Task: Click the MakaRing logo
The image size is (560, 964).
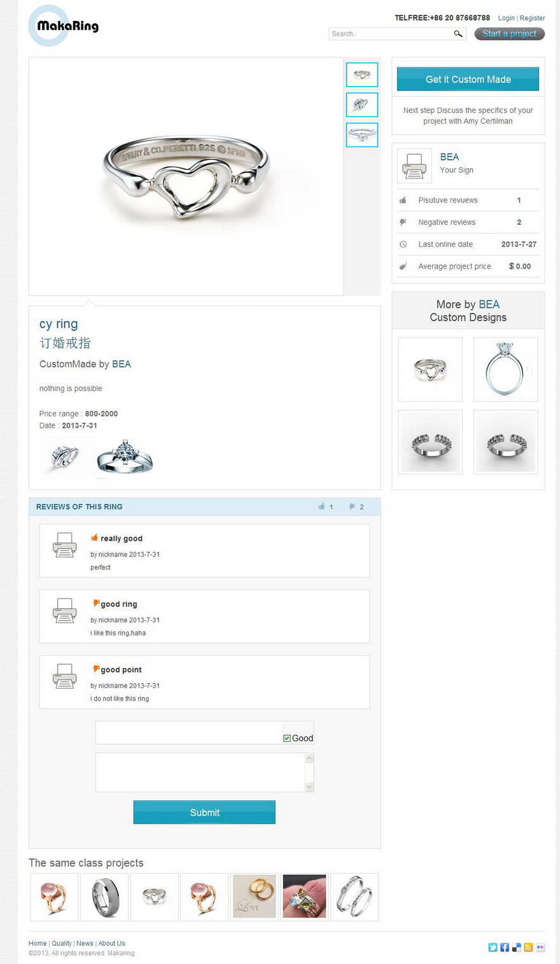Action: [x=64, y=25]
